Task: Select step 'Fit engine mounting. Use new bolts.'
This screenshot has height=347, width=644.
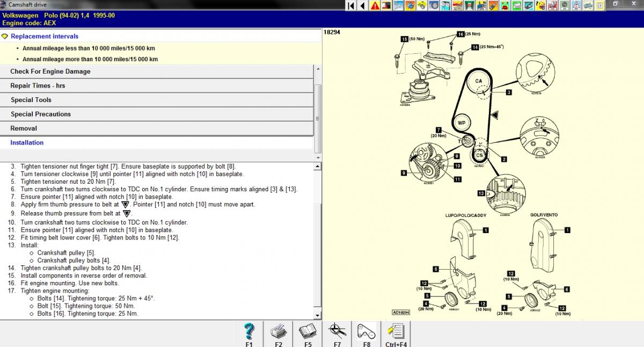Action: [x=70, y=283]
